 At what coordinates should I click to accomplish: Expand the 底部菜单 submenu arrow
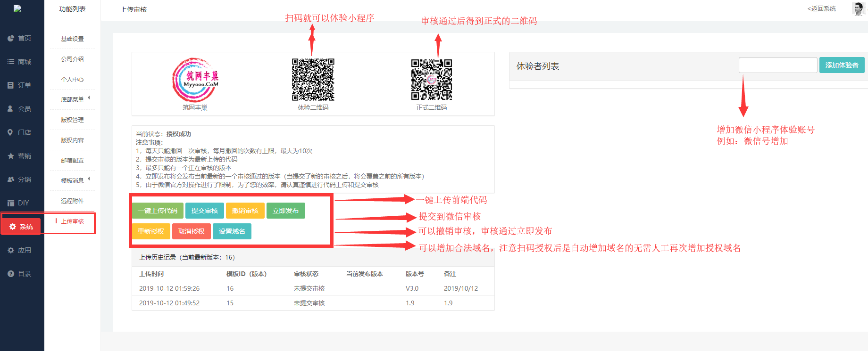tap(89, 98)
